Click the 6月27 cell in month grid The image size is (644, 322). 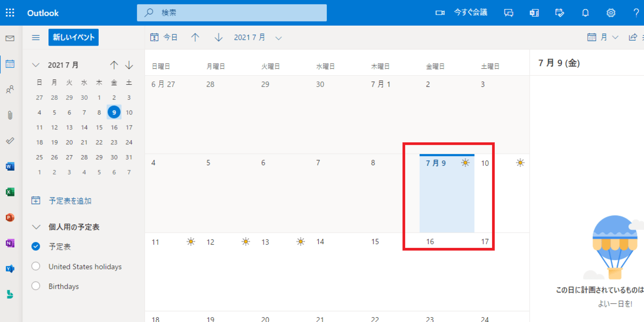click(x=172, y=115)
